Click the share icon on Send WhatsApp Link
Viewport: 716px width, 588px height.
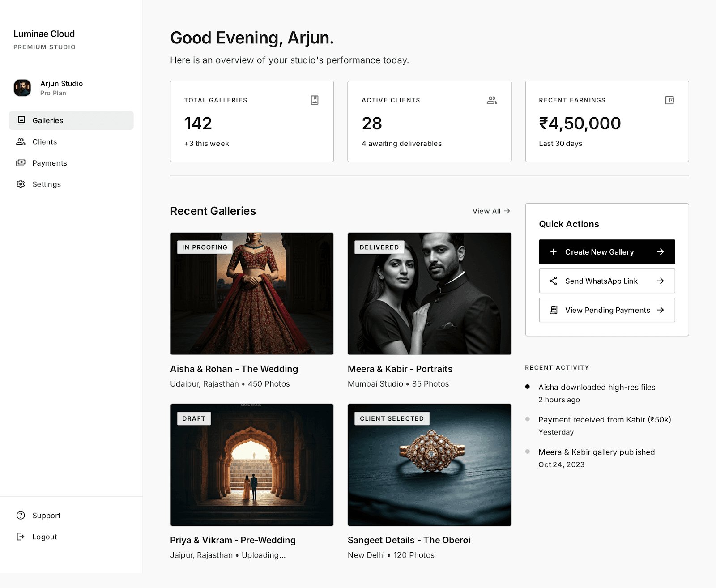point(554,281)
